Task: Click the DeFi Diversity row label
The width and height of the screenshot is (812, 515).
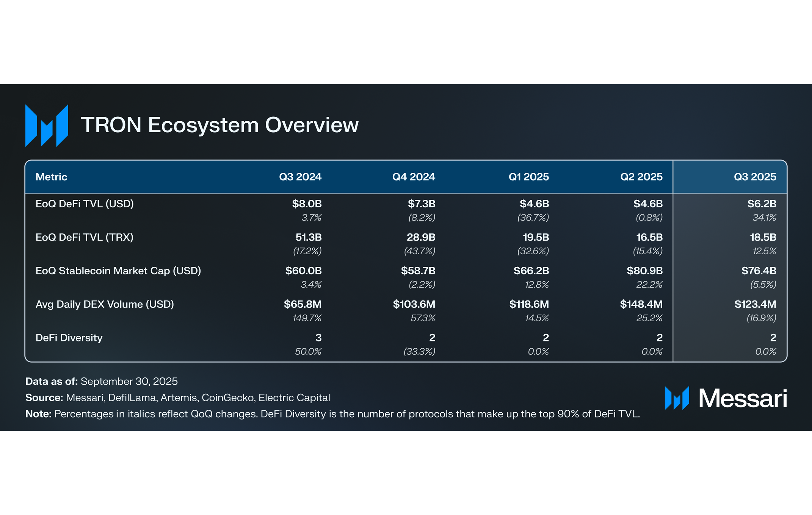Action: pos(69,338)
